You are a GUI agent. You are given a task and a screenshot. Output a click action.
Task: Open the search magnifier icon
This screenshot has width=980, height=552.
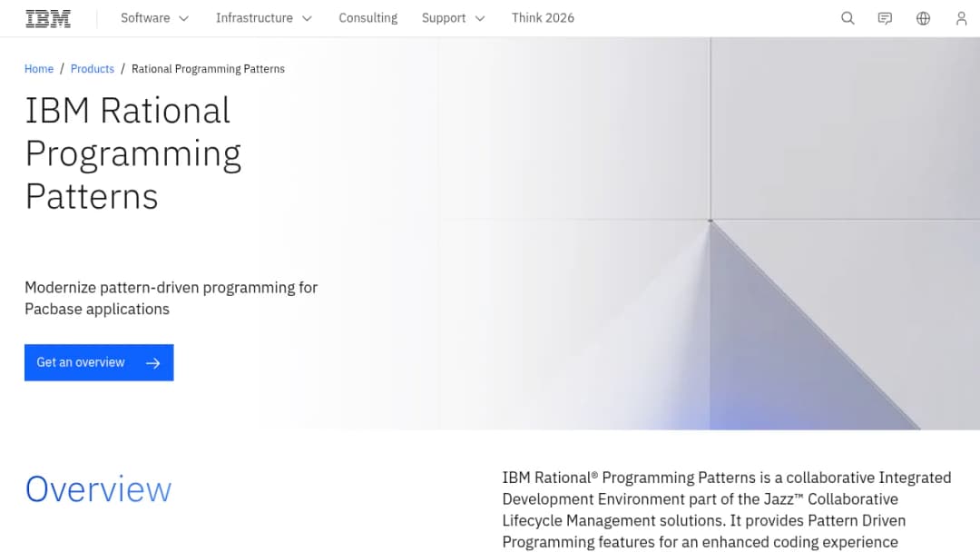848,18
